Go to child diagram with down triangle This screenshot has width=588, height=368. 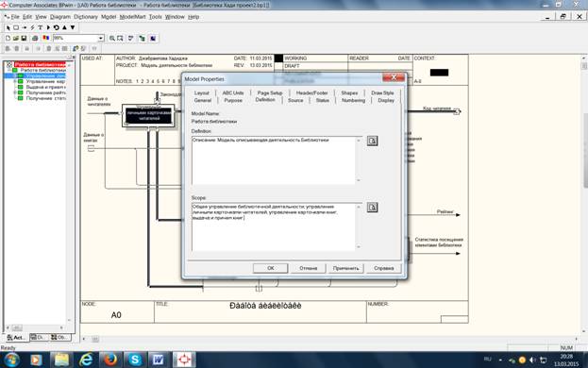click(x=73, y=27)
